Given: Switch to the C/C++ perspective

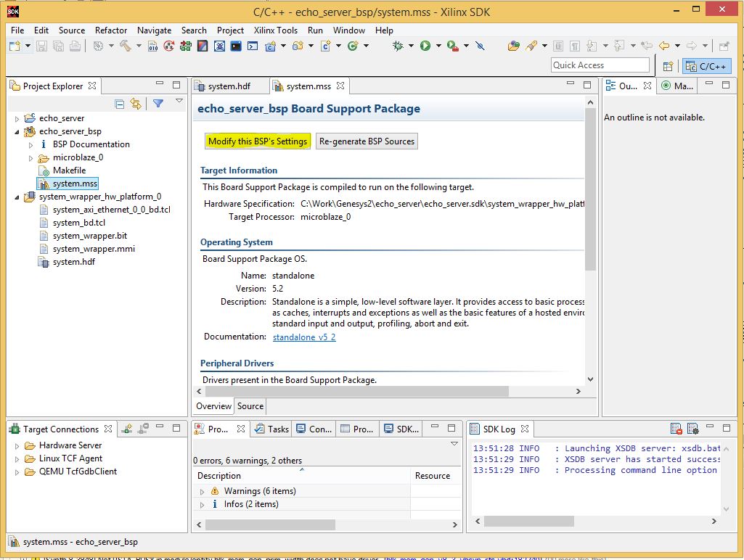Looking at the screenshot, I should (707, 67).
